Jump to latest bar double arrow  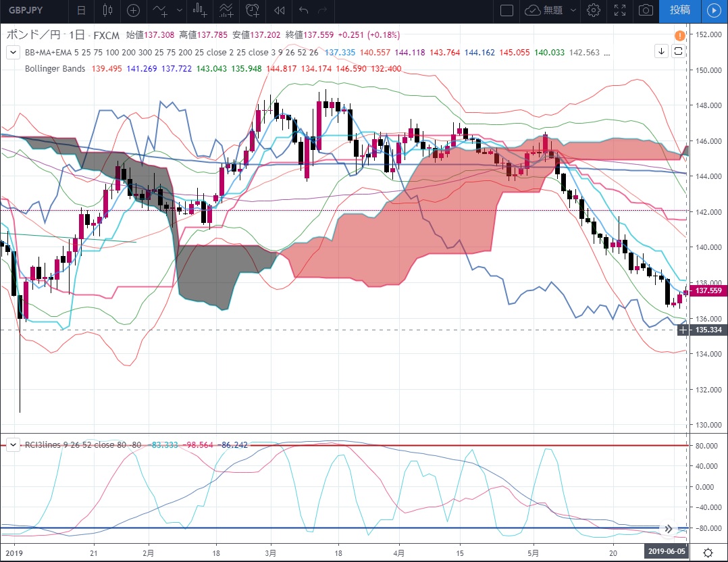point(668,528)
